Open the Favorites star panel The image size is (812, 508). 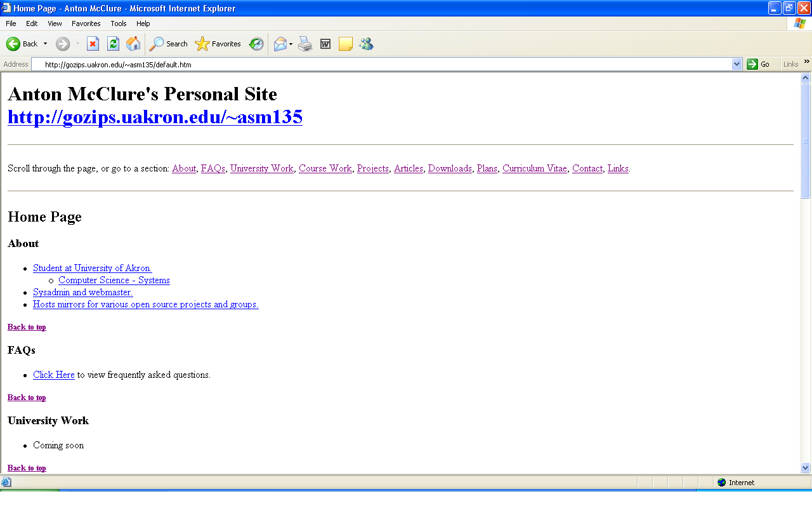(218, 44)
